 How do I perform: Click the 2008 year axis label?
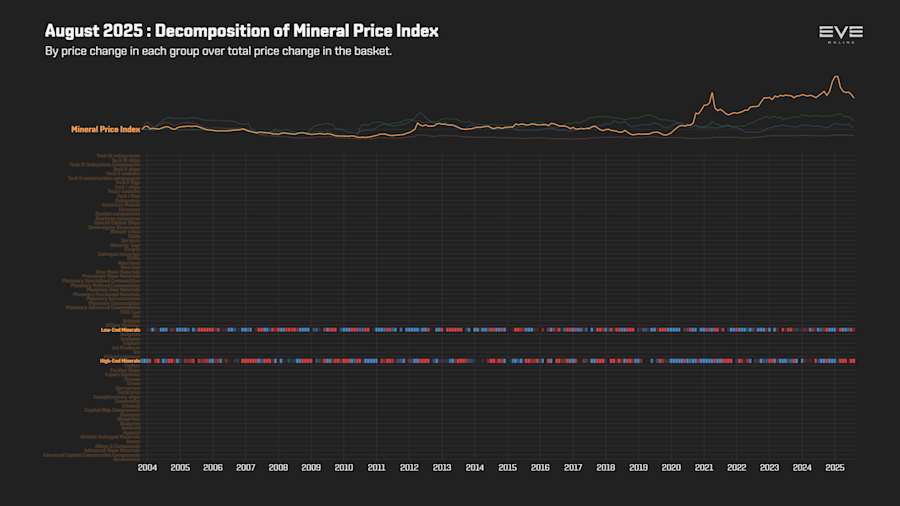(278, 468)
